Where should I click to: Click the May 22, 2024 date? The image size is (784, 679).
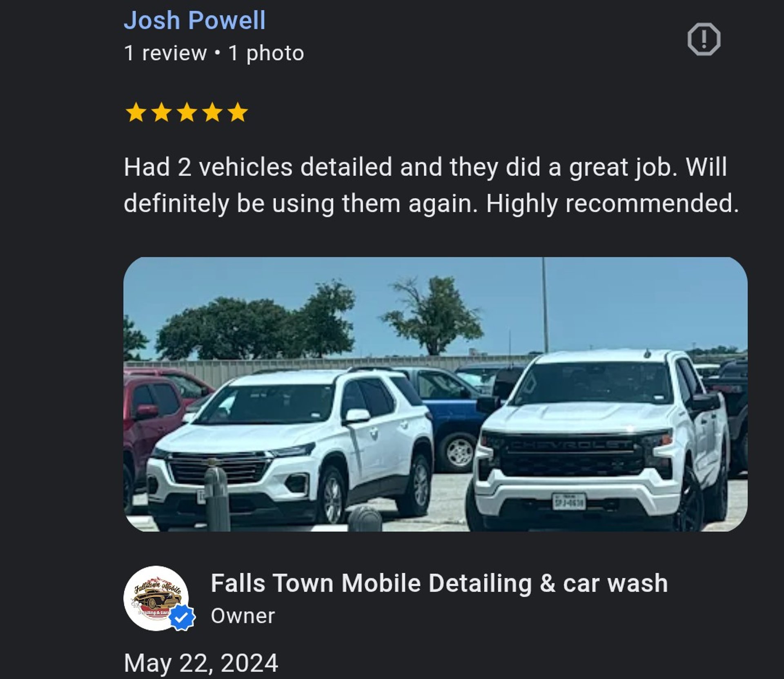(201, 663)
